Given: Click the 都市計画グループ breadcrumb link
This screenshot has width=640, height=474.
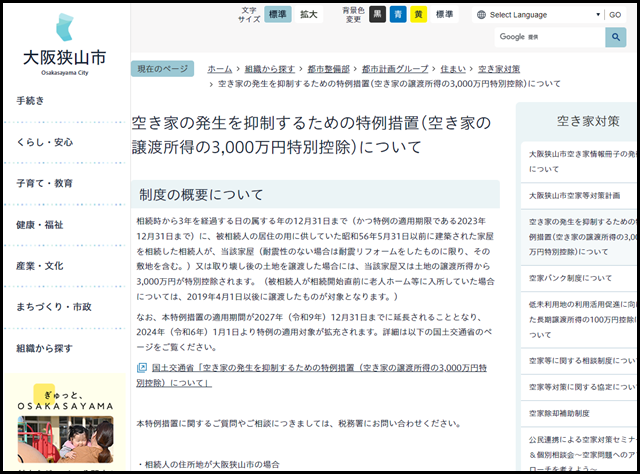Looking at the screenshot, I should 395,69.
